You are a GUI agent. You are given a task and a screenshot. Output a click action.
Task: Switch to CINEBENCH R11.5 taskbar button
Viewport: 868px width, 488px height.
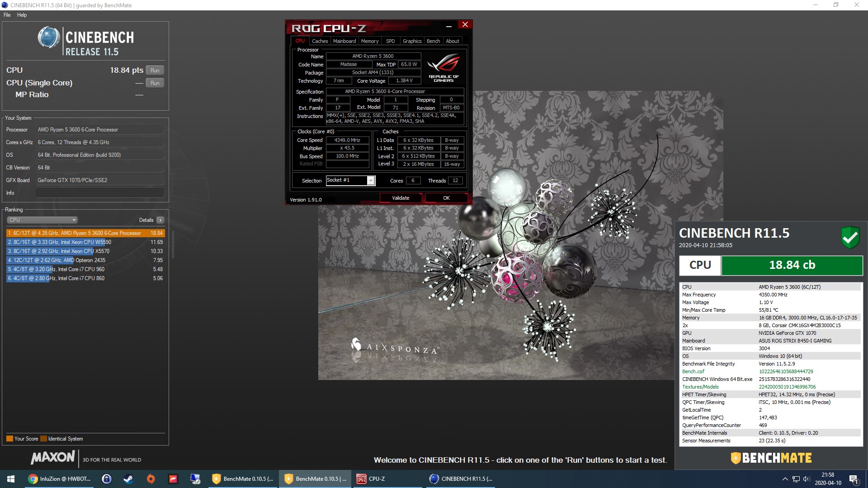coord(461,479)
